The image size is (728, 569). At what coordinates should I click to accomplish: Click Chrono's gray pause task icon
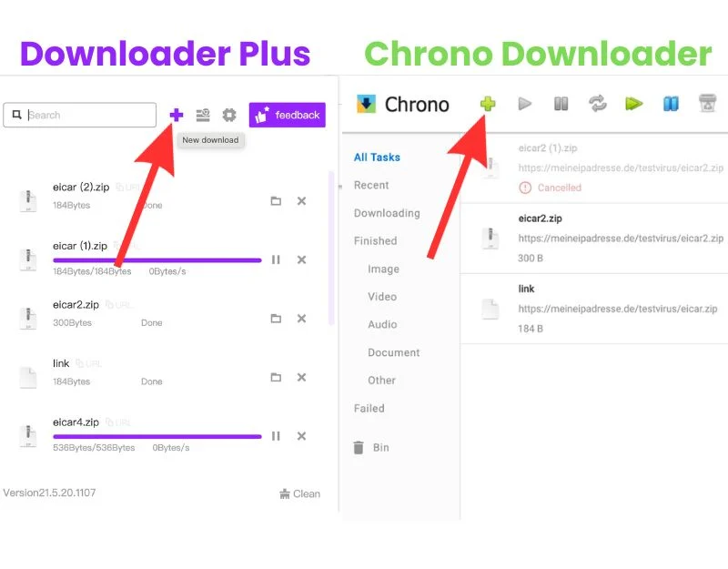[x=561, y=104]
